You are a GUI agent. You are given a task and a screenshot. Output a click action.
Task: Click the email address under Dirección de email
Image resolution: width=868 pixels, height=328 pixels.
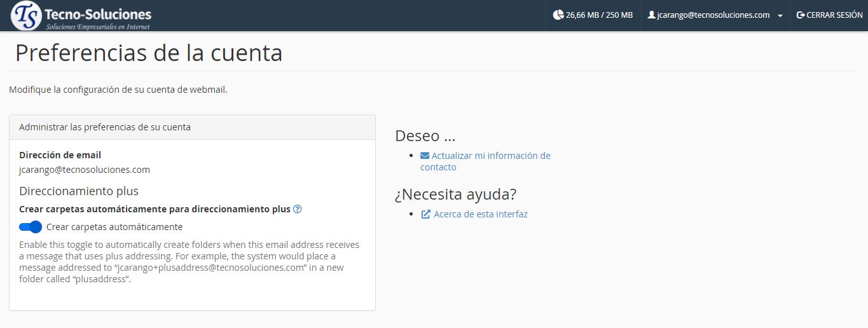[x=85, y=170]
